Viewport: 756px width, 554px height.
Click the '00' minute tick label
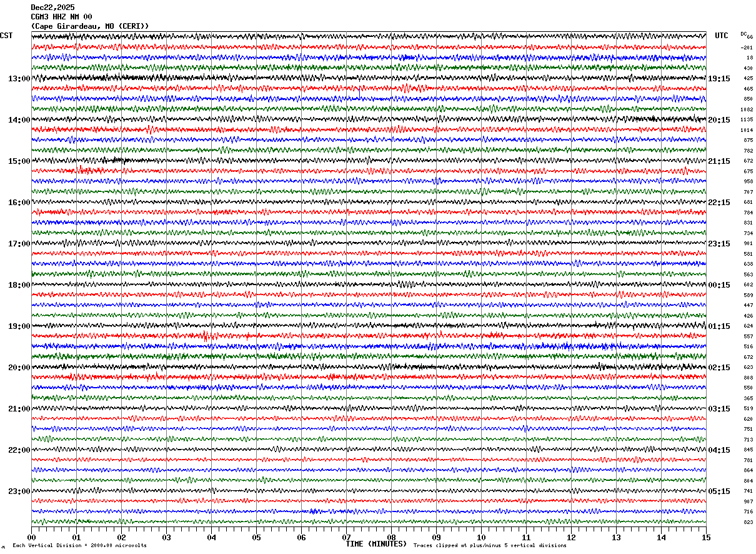(31, 537)
